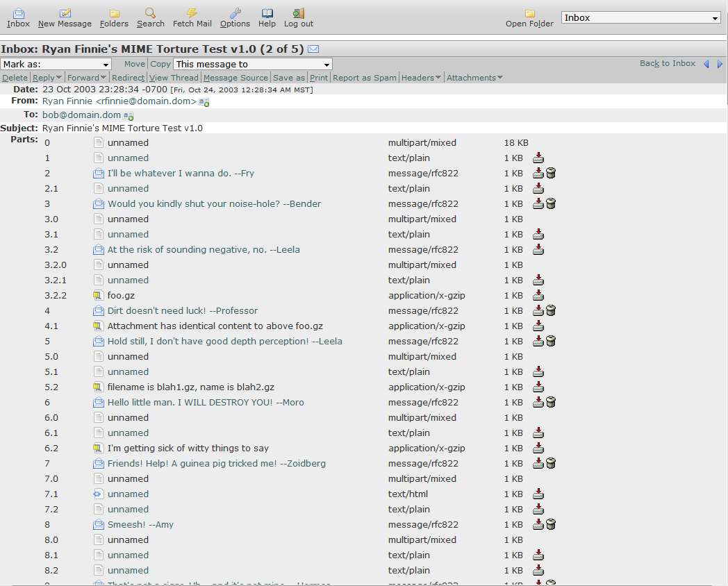Compose a New Message
This screenshot has width=728, height=586.
[65, 18]
